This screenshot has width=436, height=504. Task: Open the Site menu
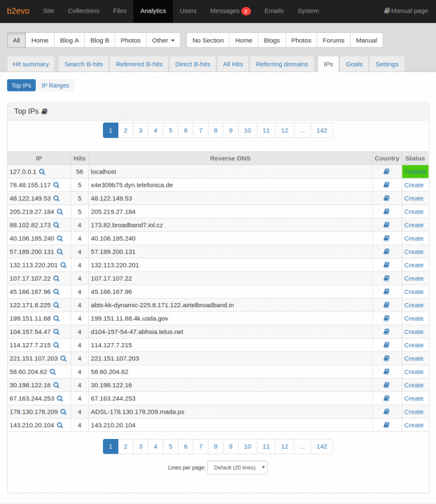click(x=48, y=11)
